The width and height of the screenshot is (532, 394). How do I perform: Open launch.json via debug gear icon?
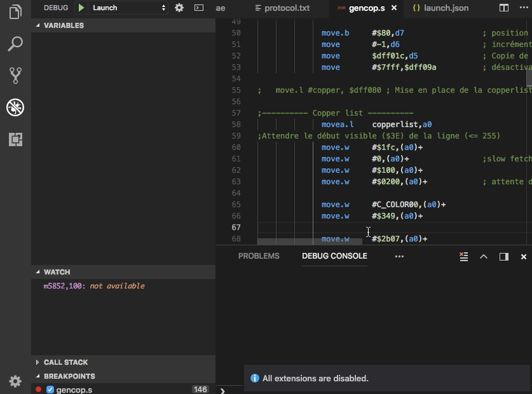coord(179,8)
